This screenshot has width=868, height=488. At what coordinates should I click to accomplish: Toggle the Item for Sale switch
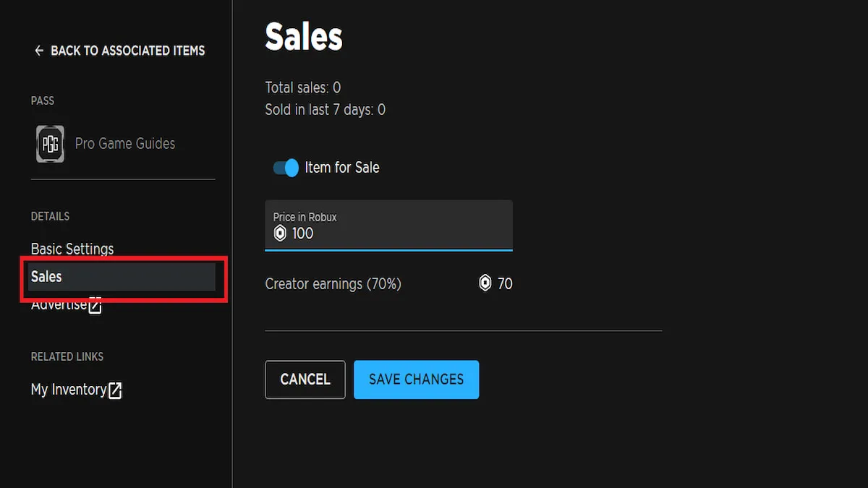click(286, 168)
